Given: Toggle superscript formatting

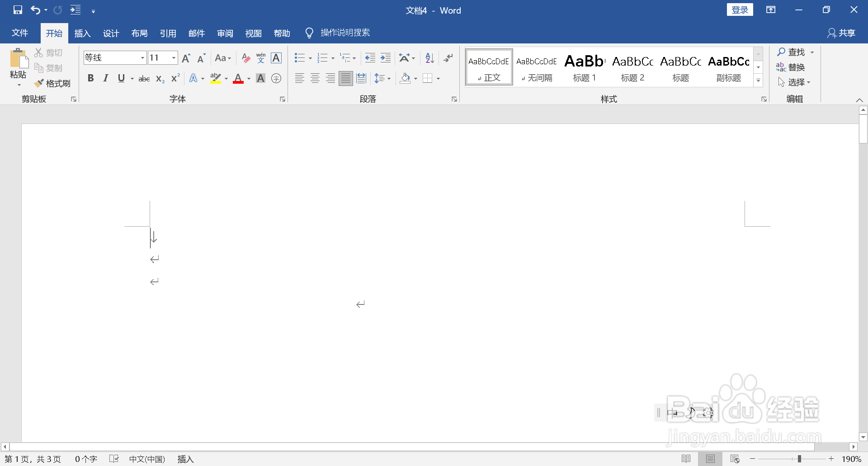Looking at the screenshot, I should tap(175, 78).
